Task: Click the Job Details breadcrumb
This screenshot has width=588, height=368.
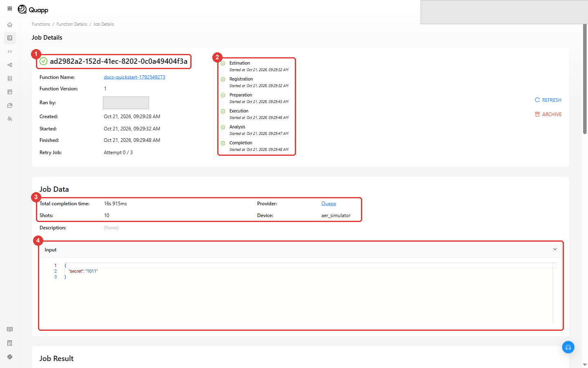Action: click(x=104, y=24)
